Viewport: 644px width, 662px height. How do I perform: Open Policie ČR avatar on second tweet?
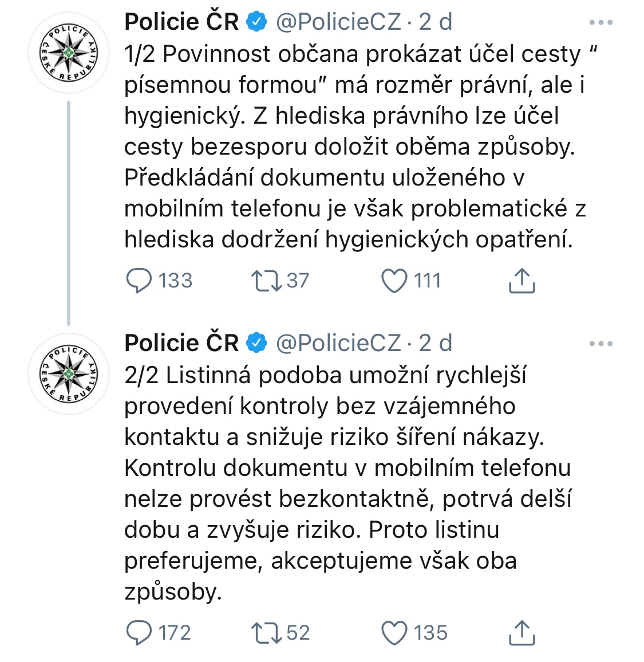click(x=69, y=374)
